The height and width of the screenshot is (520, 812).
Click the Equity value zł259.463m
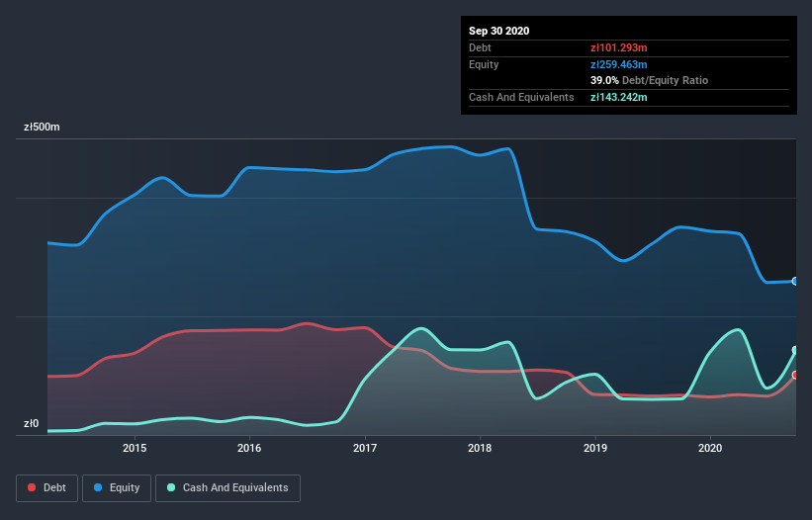[x=619, y=64]
